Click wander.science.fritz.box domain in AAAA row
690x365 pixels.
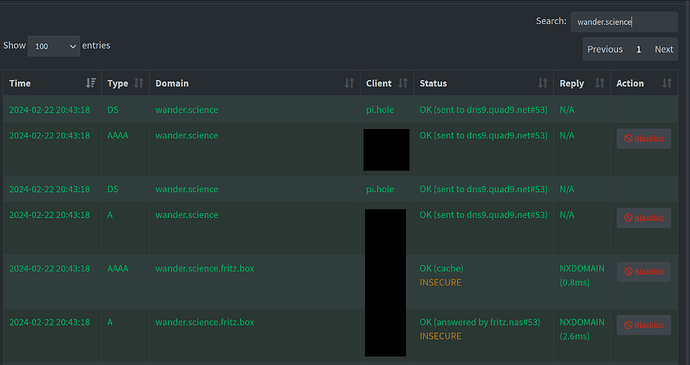click(205, 268)
